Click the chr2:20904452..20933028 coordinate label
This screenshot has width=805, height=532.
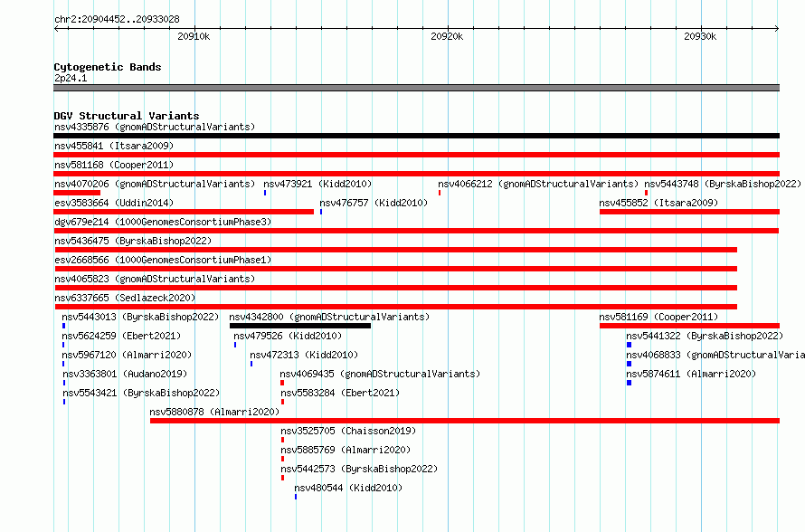click(x=117, y=20)
